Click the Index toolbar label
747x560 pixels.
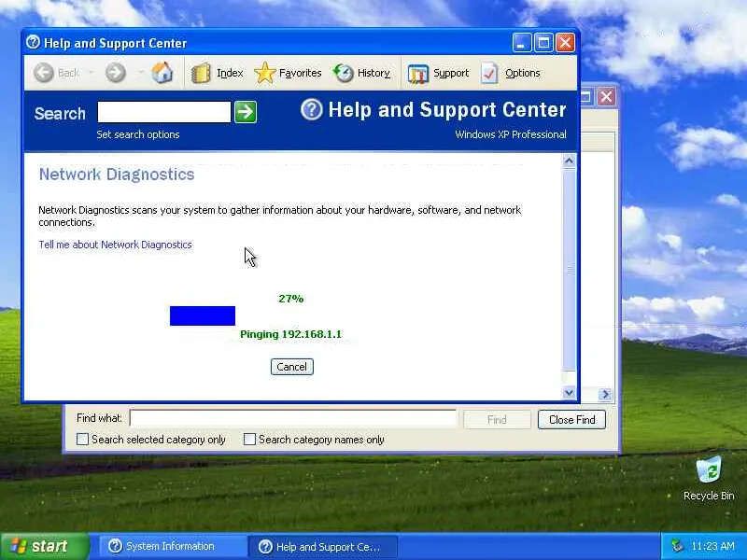pyautogui.click(x=230, y=73)
